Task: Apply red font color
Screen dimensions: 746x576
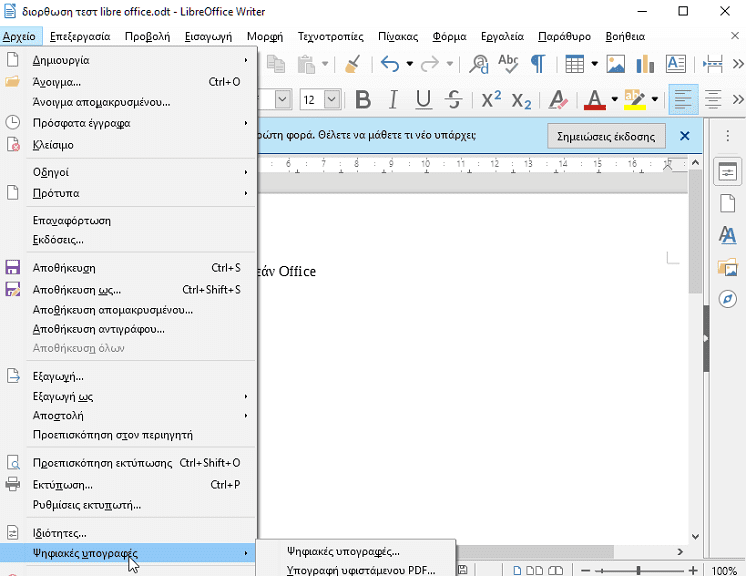Action: (x=594, y=100)
